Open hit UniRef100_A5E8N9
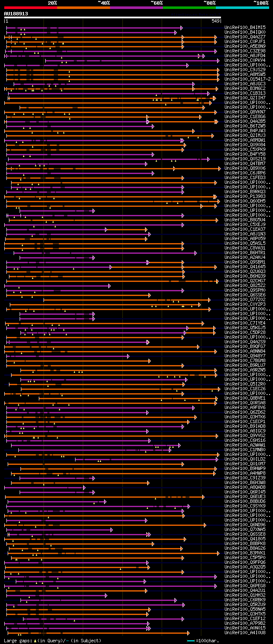 (x=245, y=46)
